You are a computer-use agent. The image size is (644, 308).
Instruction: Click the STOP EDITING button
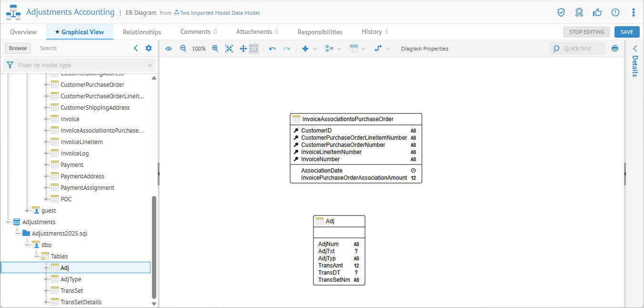[x=586, y=32]
